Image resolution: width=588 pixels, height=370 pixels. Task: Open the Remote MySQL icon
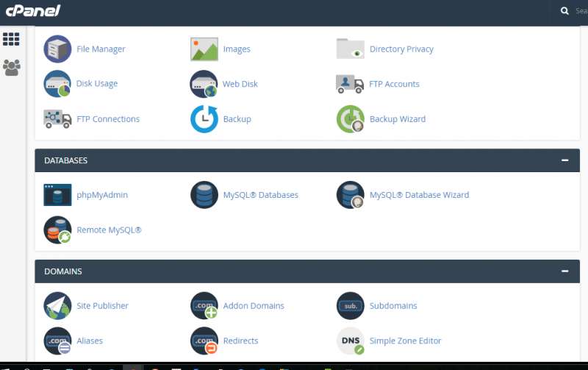tap(57, 230)
